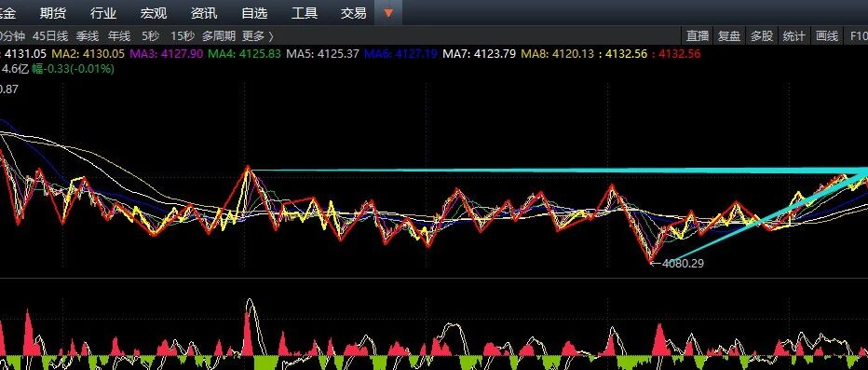Open the 交易 menu
This screenshot has height=370, width=868.
(354, 13)
